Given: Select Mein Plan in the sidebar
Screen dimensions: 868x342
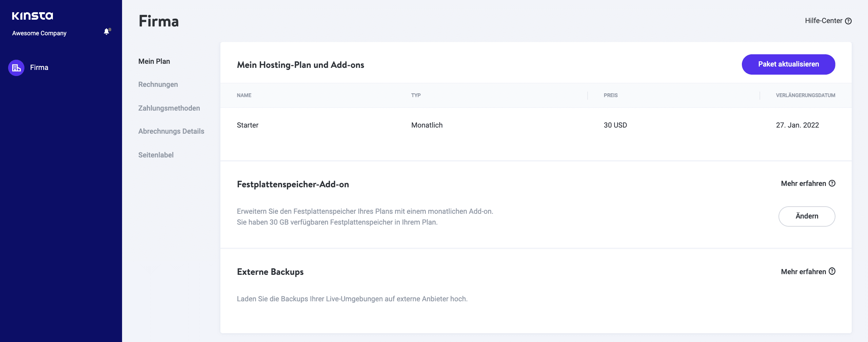Looking at the screenshot, I should click(154, 61).
